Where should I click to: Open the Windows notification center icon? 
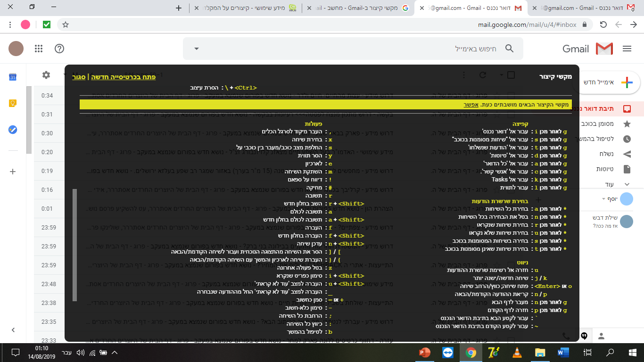coord(15,352)
